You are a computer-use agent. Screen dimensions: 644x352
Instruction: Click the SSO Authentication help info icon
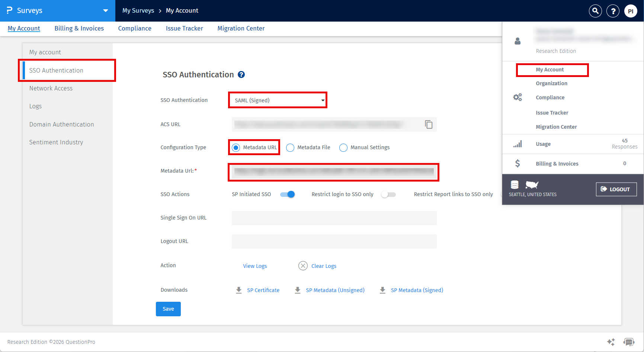point(241,75)
